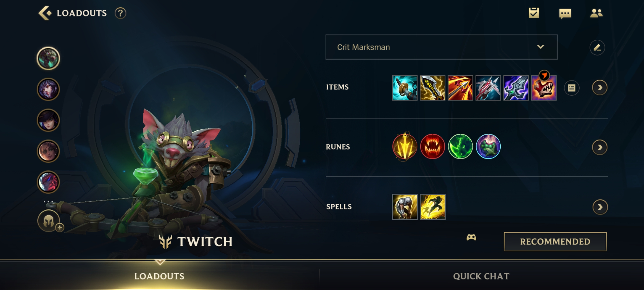Apply the Recommended loadout
Image resolution: width=644 pixels, height=290 pixels.
(x=555, y=242)
